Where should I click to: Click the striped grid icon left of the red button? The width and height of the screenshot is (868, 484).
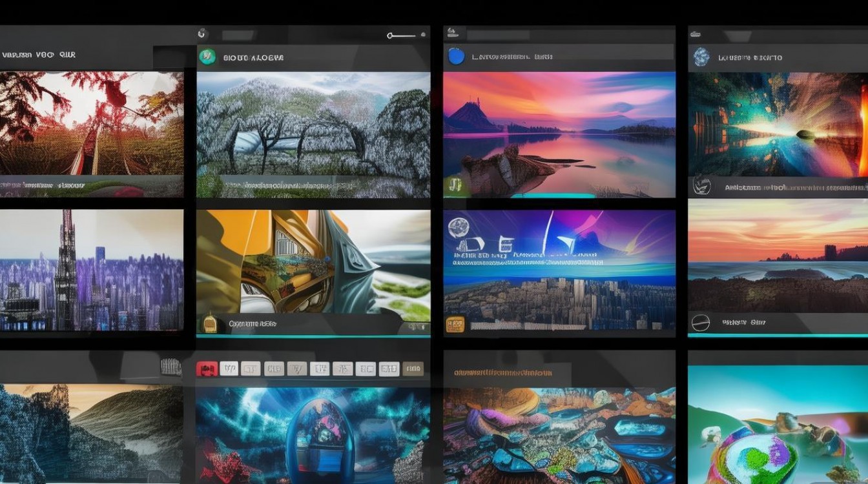(171, 368)
